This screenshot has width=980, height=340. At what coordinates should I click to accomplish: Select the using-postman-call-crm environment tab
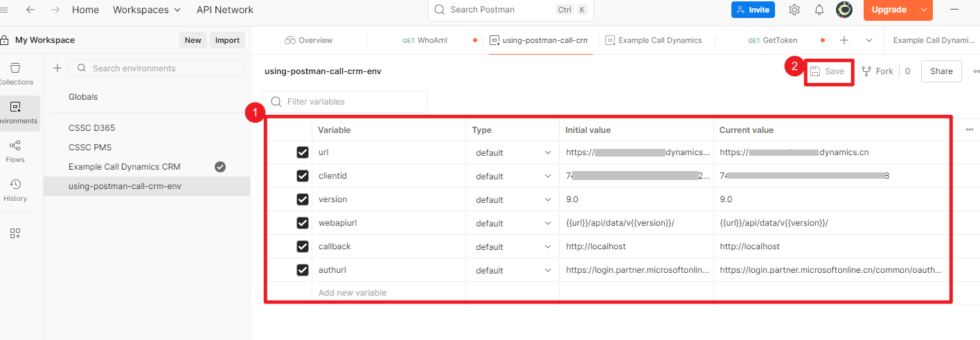tap(539, 40)
